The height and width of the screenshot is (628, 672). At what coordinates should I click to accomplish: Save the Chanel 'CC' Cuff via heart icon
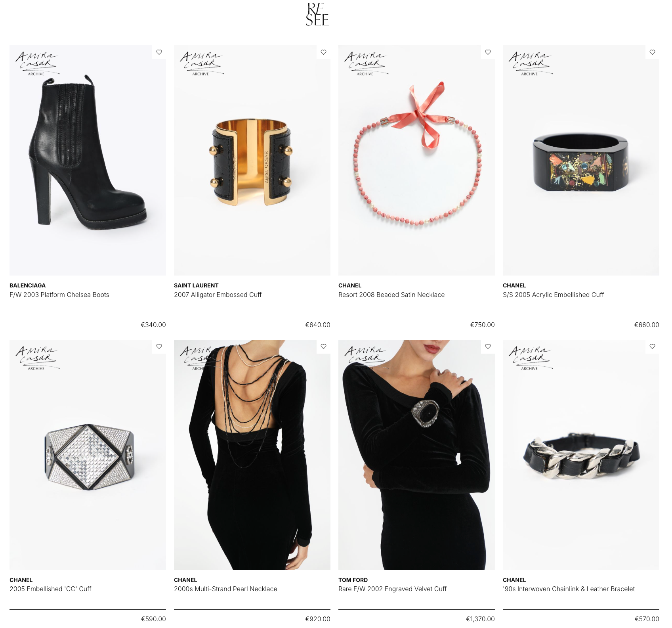(x=159, y=346)
